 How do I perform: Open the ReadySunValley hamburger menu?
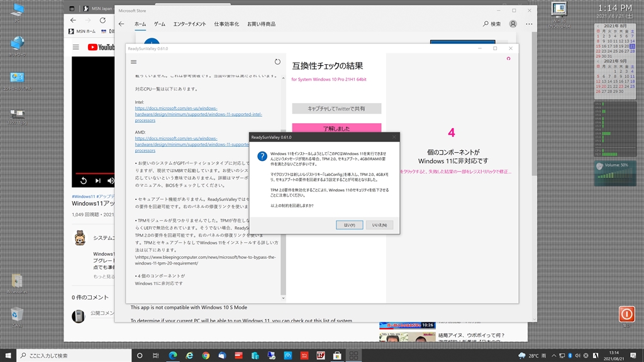133,62
